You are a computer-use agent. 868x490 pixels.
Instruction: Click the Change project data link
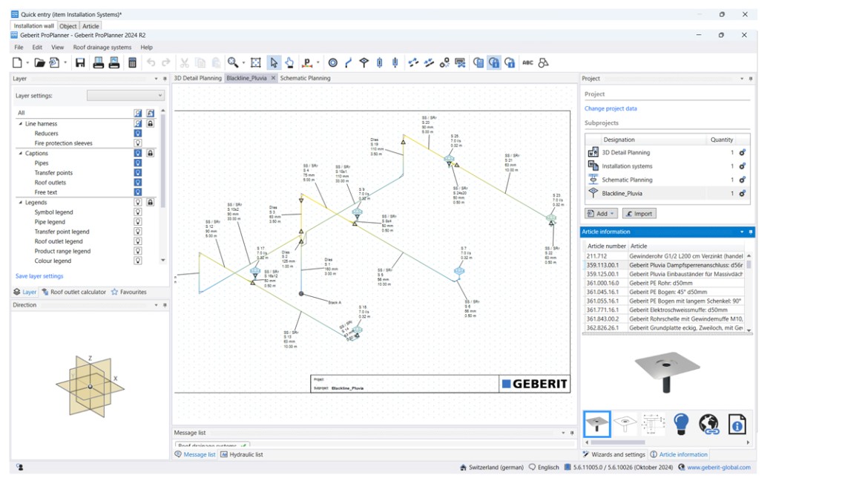(611, 108)
